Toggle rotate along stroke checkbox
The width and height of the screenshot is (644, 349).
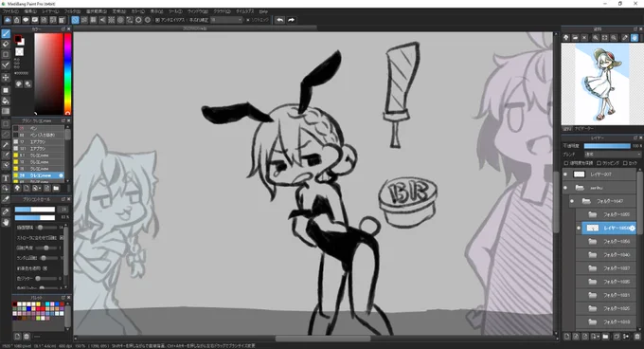[62, 238]
